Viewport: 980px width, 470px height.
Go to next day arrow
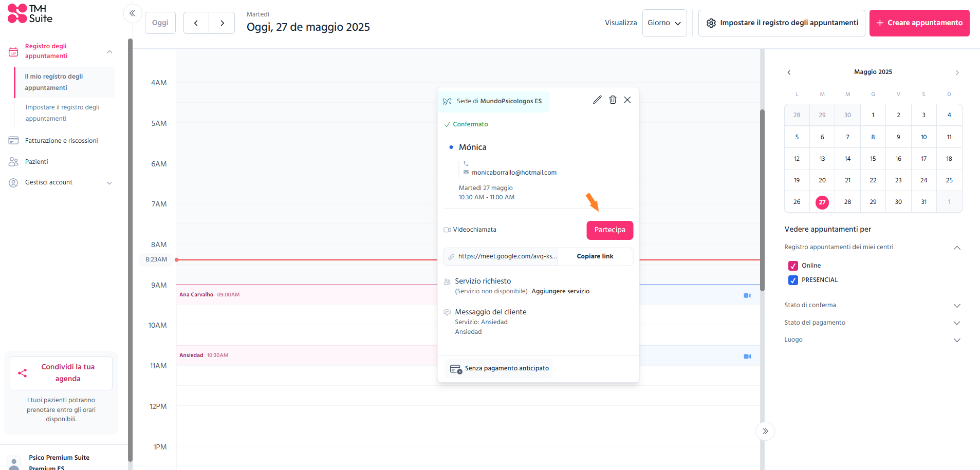click(222, 23)
